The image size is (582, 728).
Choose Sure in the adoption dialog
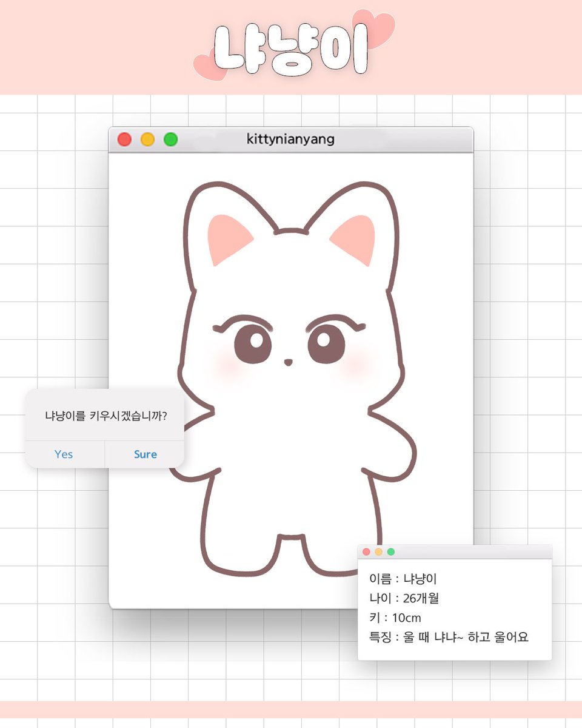click(x=145, y=454)
